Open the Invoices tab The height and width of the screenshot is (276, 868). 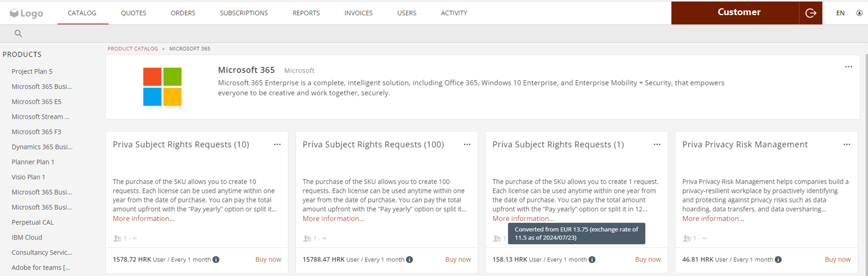359,13
